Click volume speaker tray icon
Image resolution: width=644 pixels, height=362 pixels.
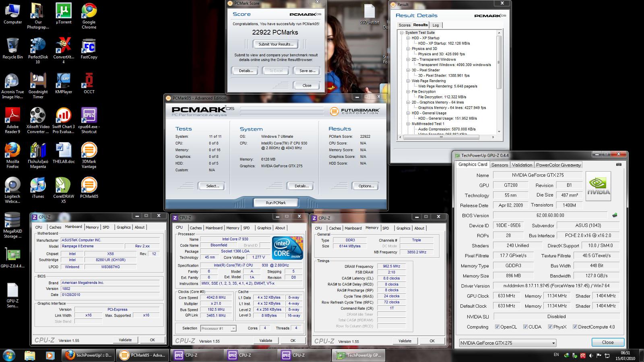(591, 356)
